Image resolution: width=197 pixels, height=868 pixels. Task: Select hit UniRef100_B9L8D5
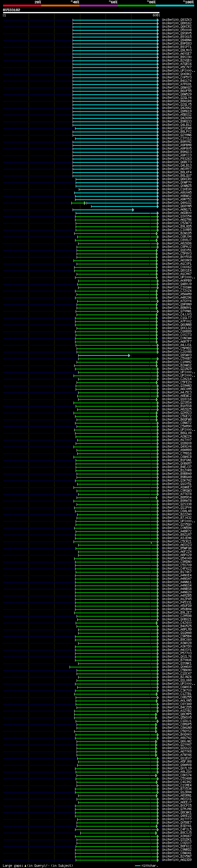coord(176,227)
